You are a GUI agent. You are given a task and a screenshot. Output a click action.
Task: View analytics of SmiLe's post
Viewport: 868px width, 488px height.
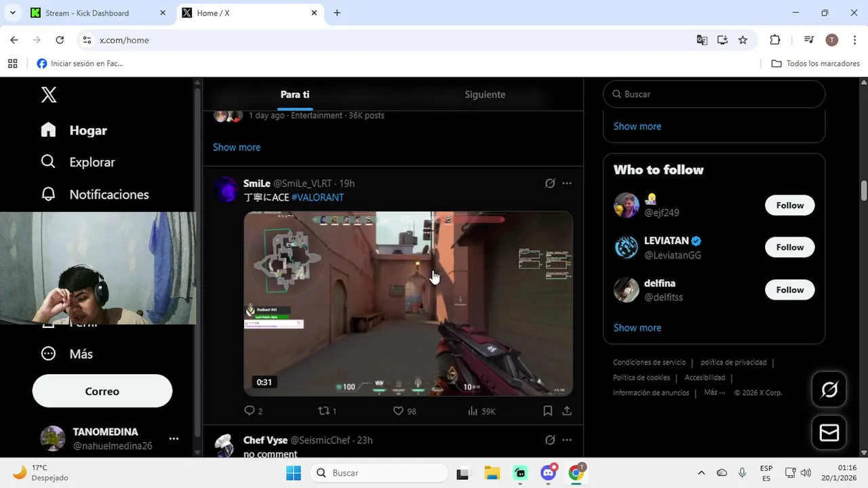click(x=481, y=411)
